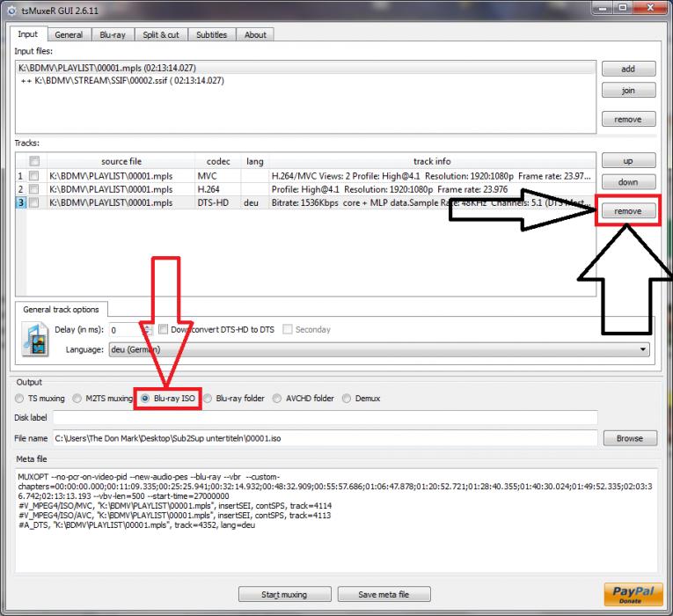Screen dimensions: 673x616
Task: Click the 'Bitrate: 1536Kbps' track info in row 3
Action: pyautogui.click(x=432, y=202)
